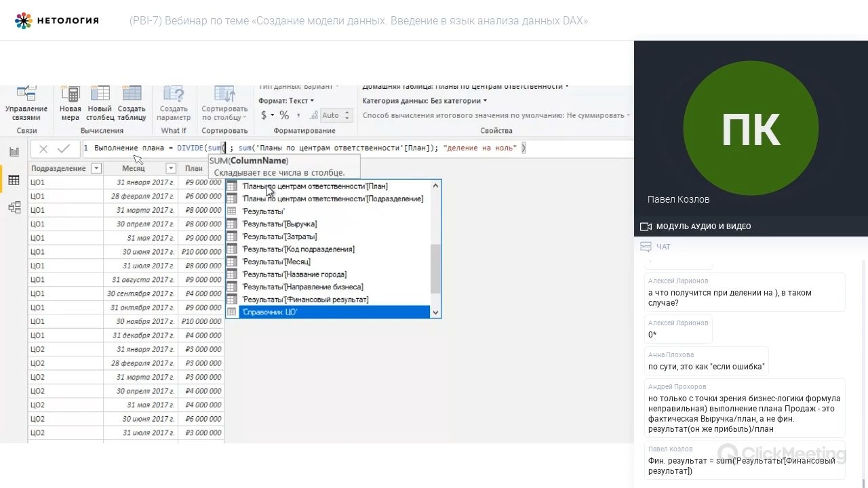
Task: Switch to Data view sidebar icon
Action: (14, 180)
